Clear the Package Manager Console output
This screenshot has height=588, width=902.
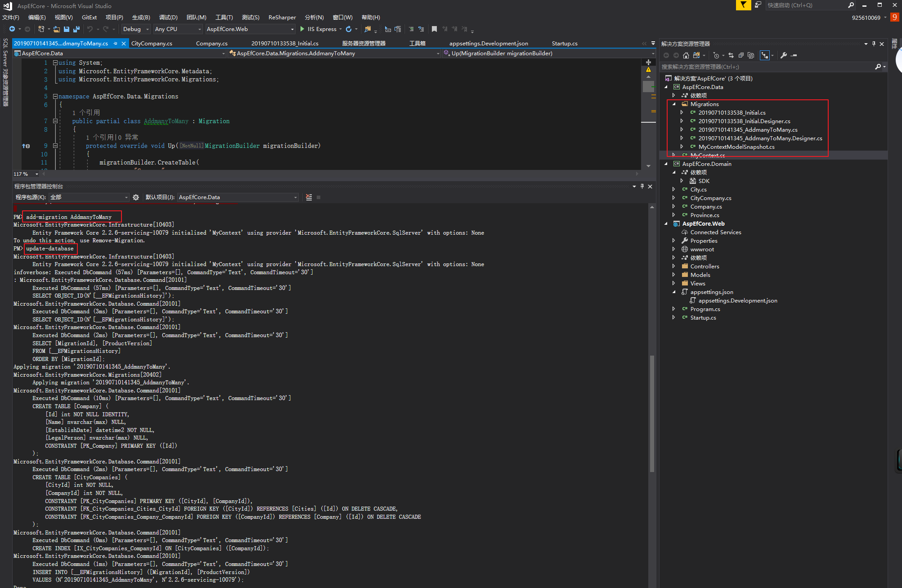click(x=309, y=197)
